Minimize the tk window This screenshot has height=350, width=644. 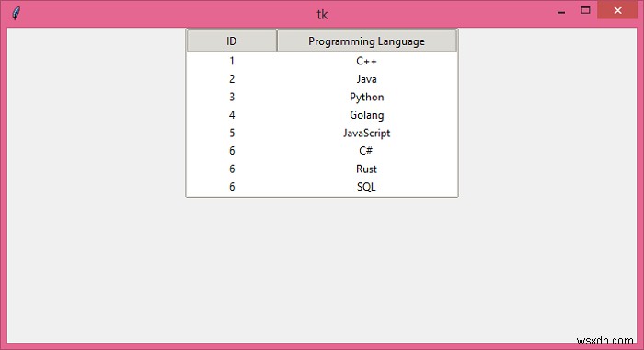point(561,11)
